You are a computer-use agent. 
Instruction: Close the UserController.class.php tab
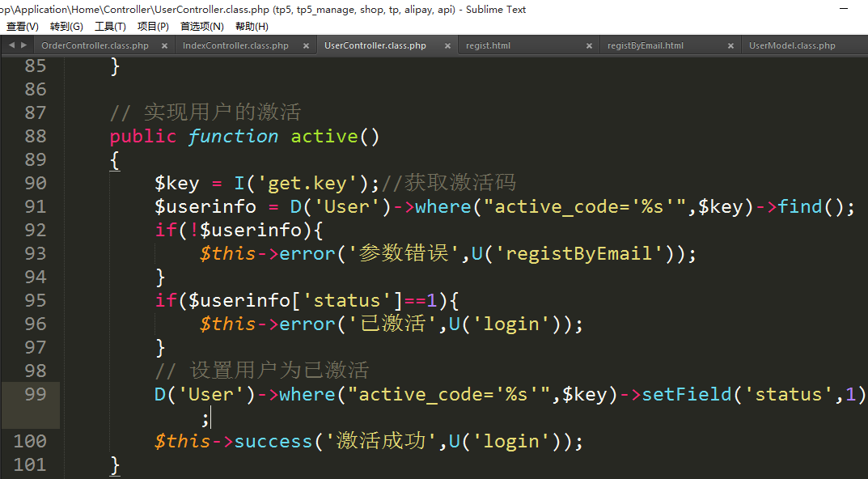coord(447,46)
